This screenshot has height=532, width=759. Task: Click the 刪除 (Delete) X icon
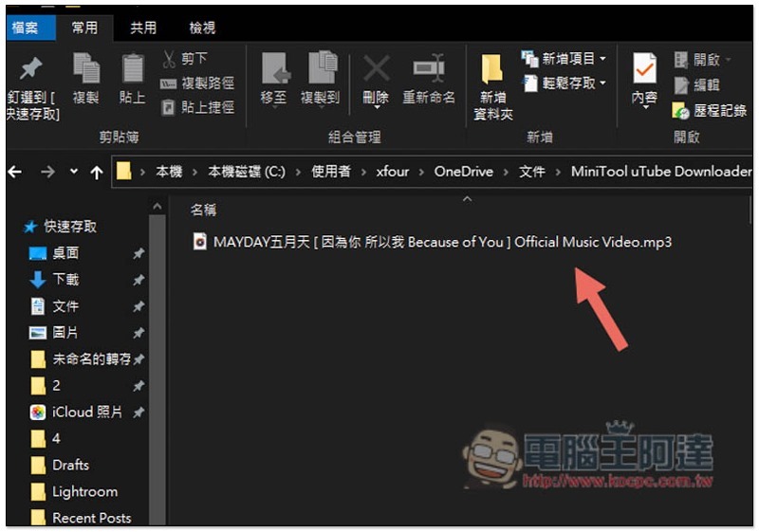coord(377,68)
